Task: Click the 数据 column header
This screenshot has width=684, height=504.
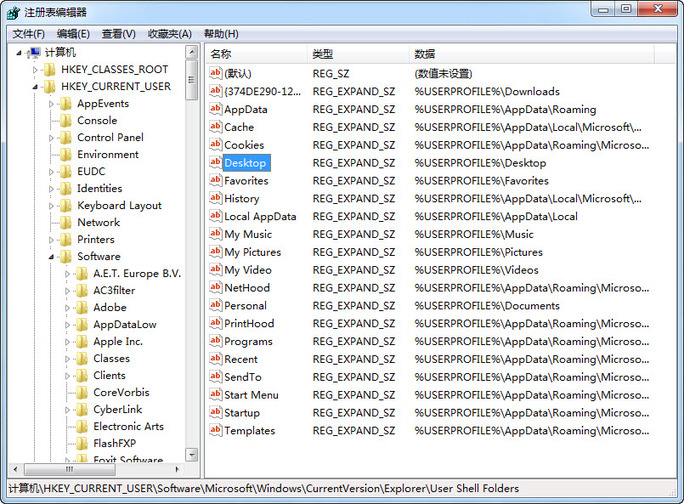Action: [x=532, y=54]
